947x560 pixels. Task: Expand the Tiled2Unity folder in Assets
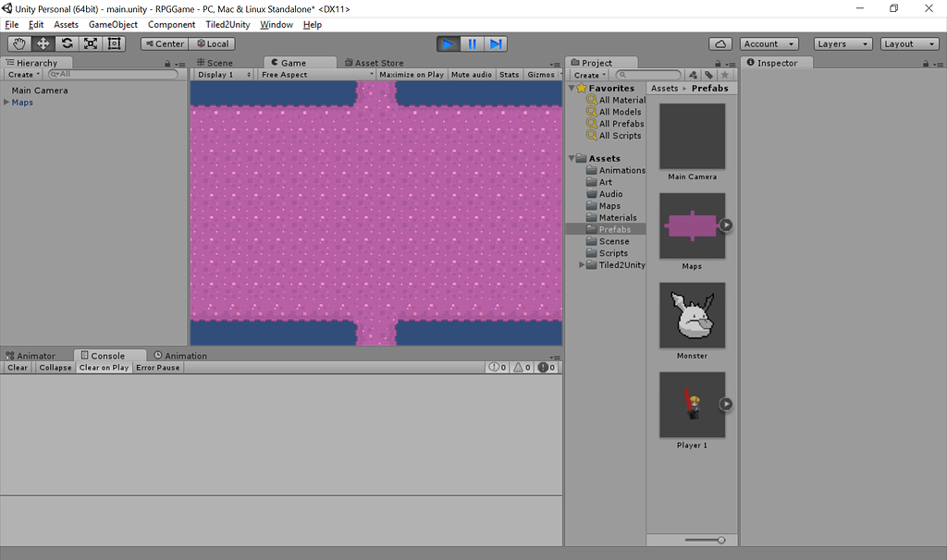tap(582, 265)
